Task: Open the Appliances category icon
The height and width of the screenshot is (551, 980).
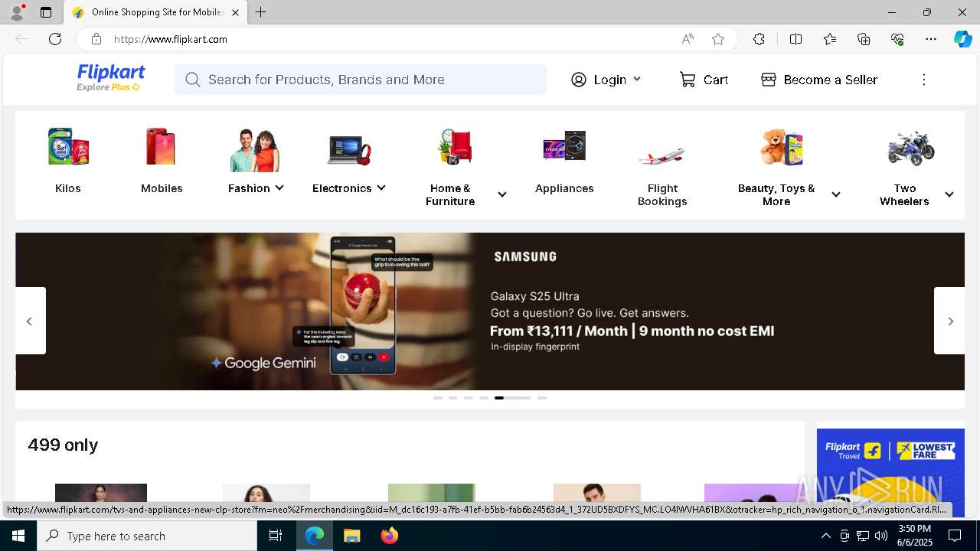Action: pyautogui.click(x=564, y=146)
